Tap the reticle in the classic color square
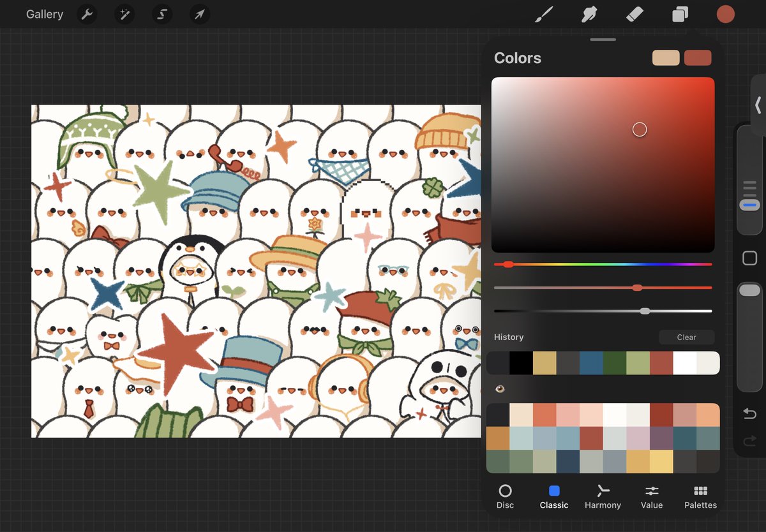766x532 pixels. (640, 130)
